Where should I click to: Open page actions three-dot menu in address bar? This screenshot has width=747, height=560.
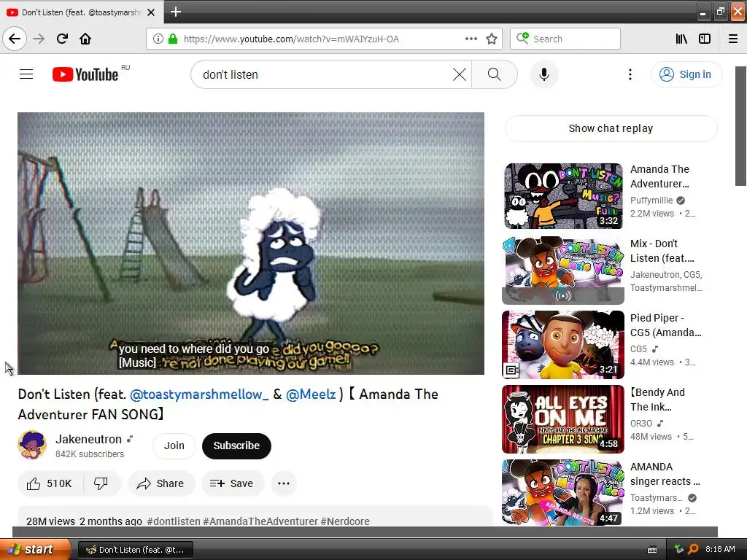click(471, 39)
